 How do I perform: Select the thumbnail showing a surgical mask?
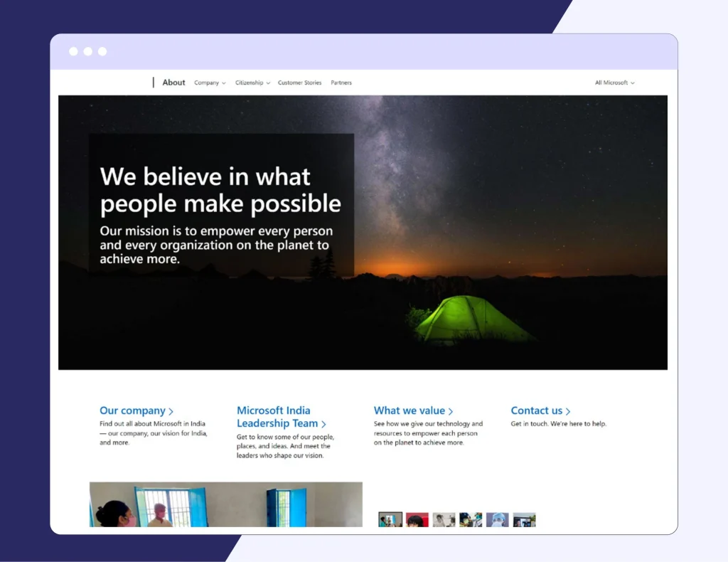tap(497, 519)
